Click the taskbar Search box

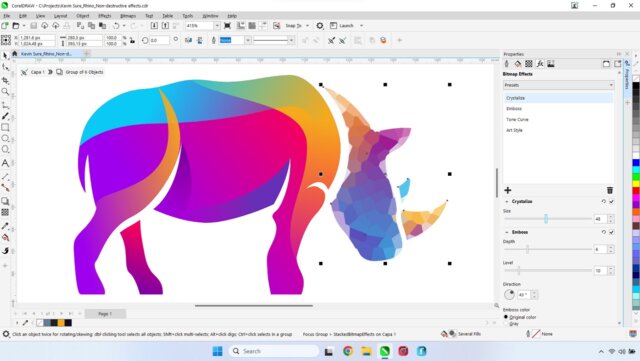pyautogui.click(x=274, y=351)
